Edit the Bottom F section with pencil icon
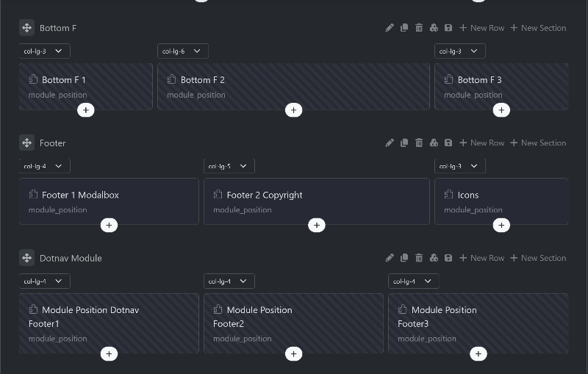The height and width of the screenshot is (374, 588). [x=390, y=28]
